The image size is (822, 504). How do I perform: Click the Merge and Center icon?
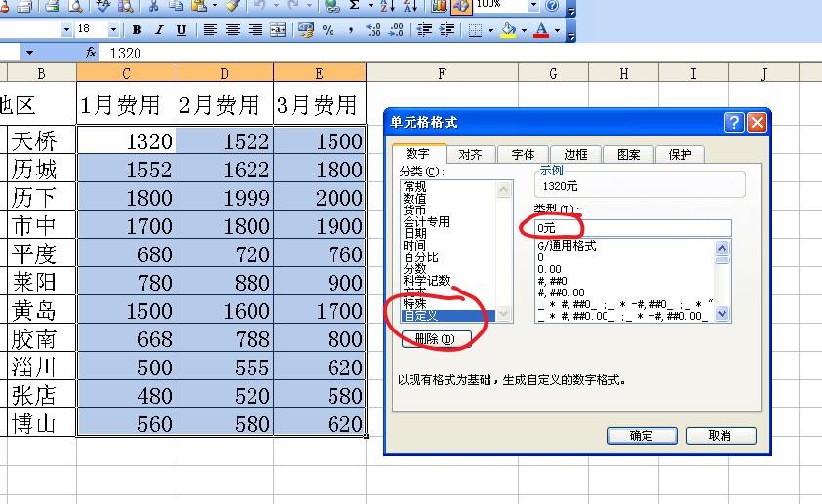tap(278, 30)
